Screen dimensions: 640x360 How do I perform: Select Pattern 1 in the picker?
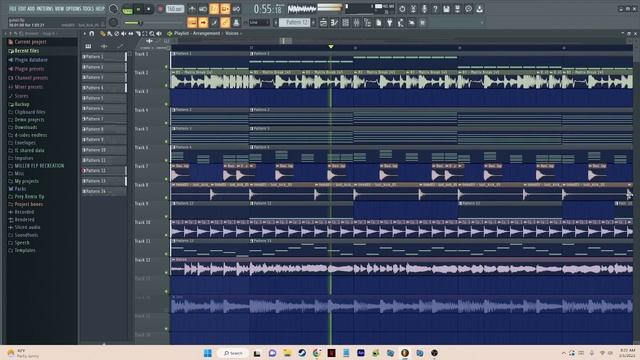(x=104, y=57)
